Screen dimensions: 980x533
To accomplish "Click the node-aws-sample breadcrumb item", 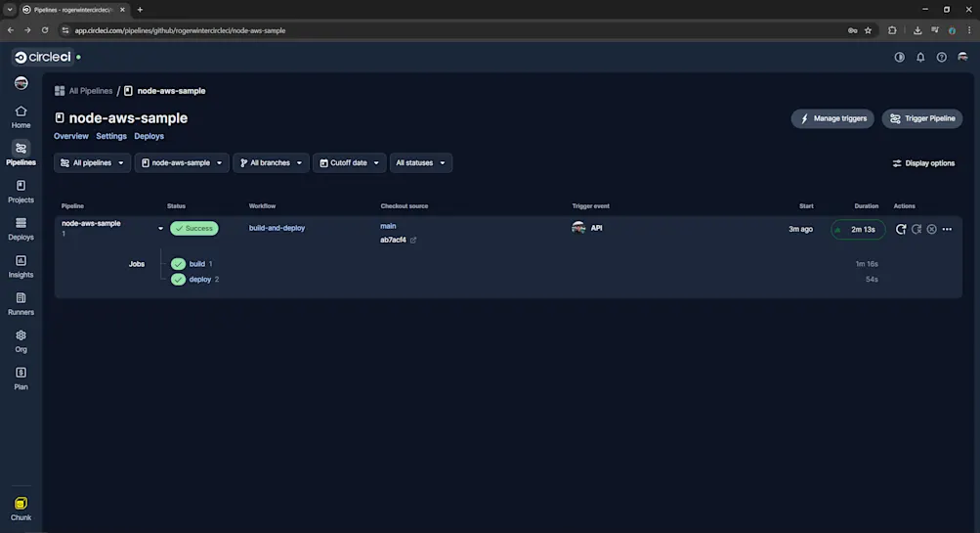I will [165, 91].
